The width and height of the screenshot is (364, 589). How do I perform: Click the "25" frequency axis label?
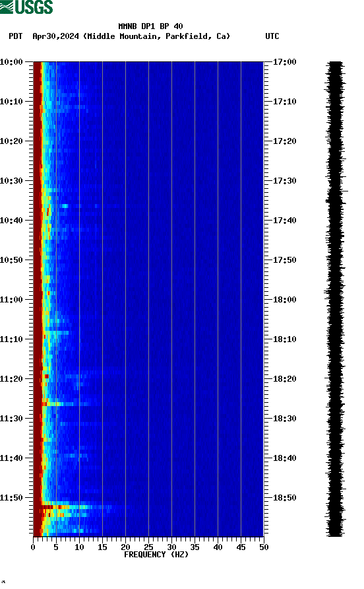pyautogui.click(x=148, y=547)
